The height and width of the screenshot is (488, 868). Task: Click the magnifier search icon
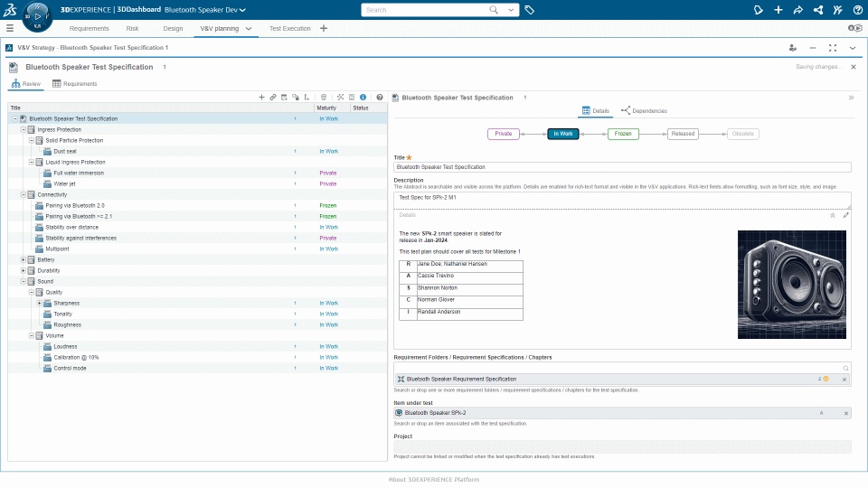click(x=494, y=10)
